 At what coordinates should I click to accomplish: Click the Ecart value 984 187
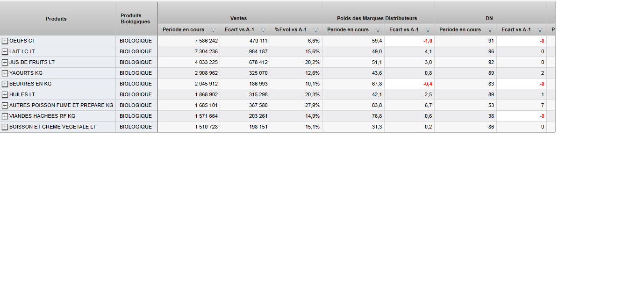[258, 52]
